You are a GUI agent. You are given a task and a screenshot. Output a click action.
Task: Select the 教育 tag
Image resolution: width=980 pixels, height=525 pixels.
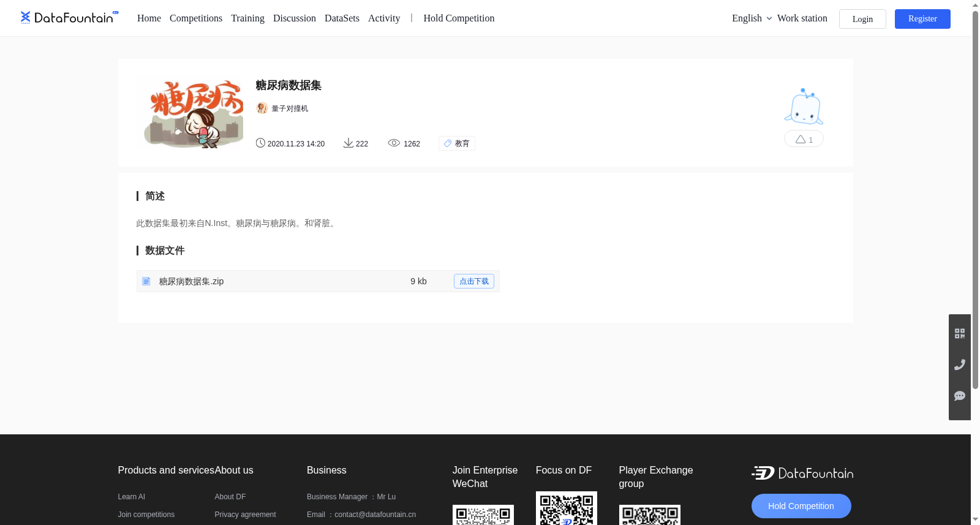tap(457, 143)
